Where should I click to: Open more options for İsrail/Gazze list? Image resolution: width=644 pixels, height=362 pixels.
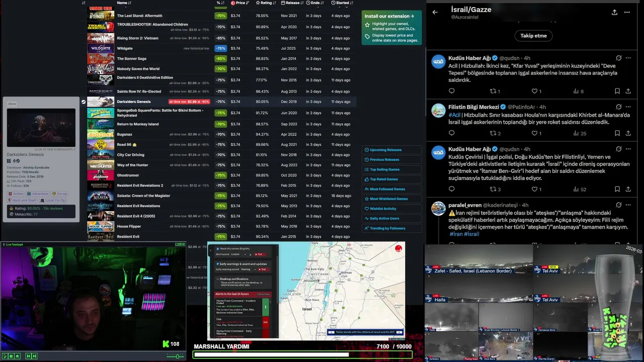click(627, 12)
